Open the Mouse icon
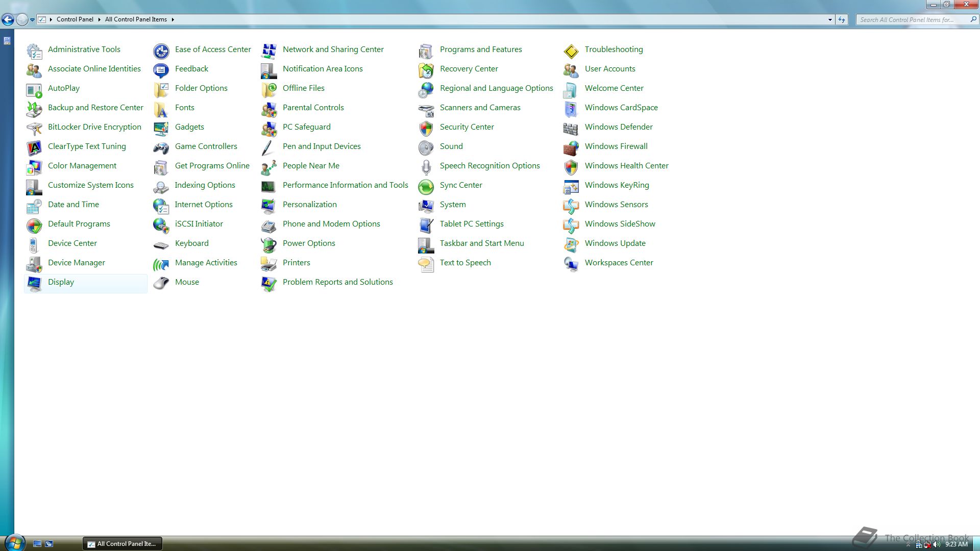This screenshot has height=551, width=980. pyautogui.click(x=161, y=283)
